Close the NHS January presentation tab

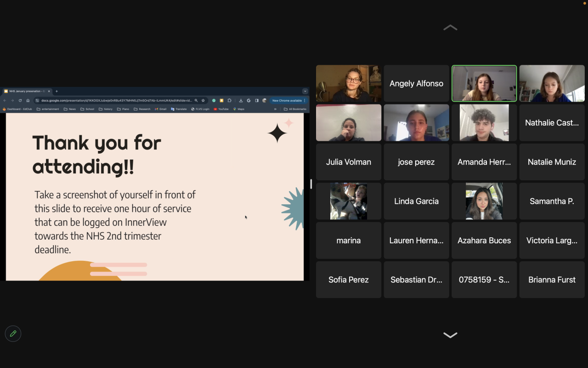tap(49, 91)
